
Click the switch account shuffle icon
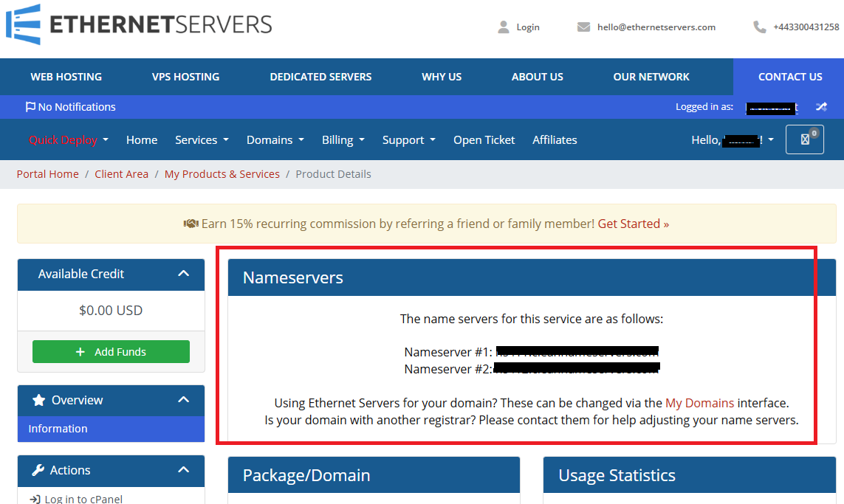[821, 106]
